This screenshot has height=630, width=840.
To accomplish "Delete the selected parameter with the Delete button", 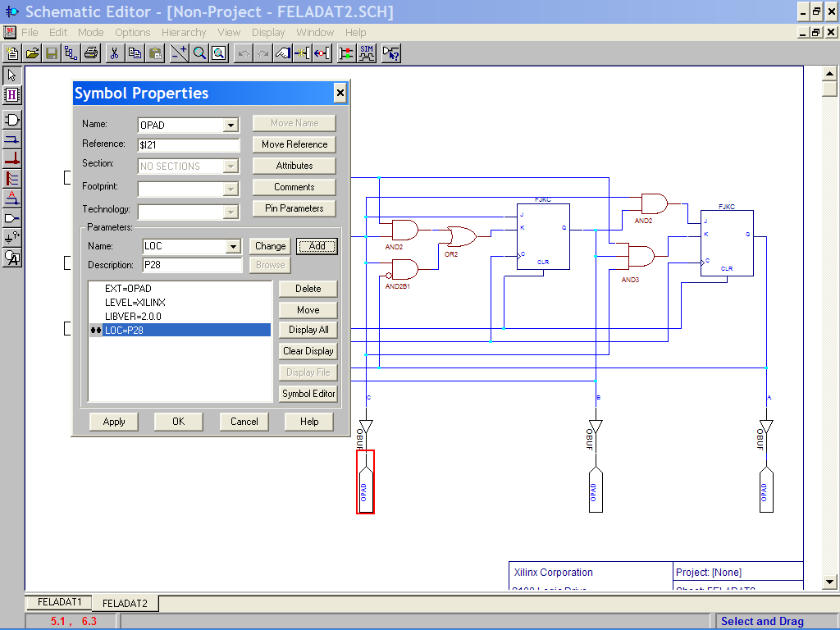I will [308, 289].
